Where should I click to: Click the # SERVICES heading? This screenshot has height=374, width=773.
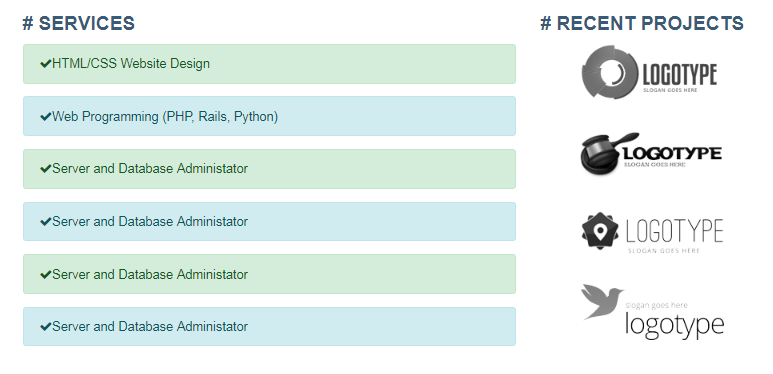pos(78,23)
